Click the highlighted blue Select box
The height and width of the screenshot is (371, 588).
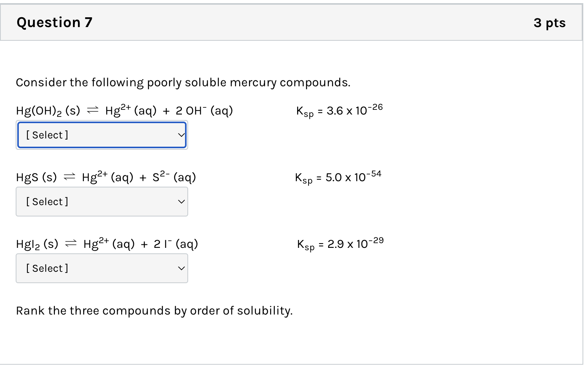point(102,135)
